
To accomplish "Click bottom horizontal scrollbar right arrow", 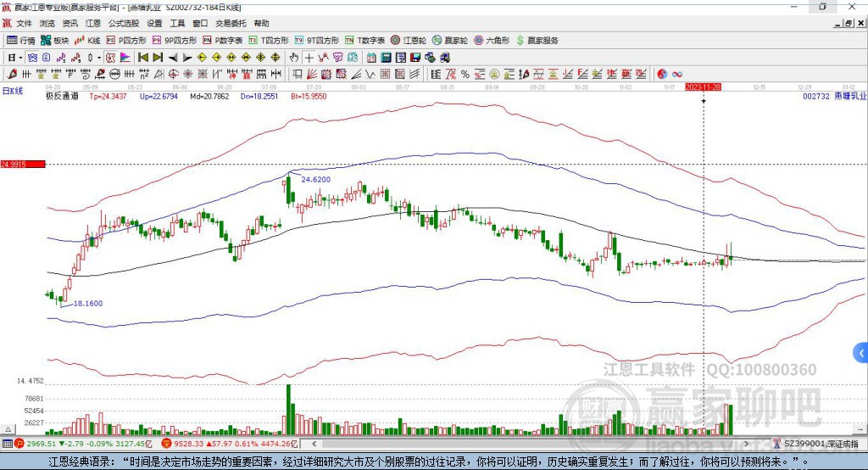I will [746, 444].
